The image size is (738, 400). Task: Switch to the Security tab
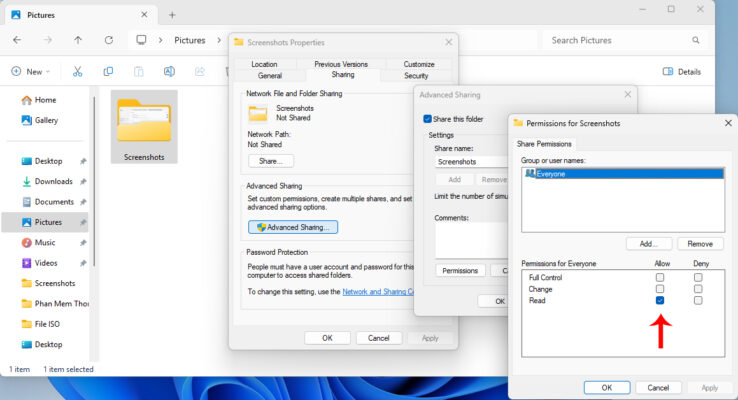pos(416,75)
